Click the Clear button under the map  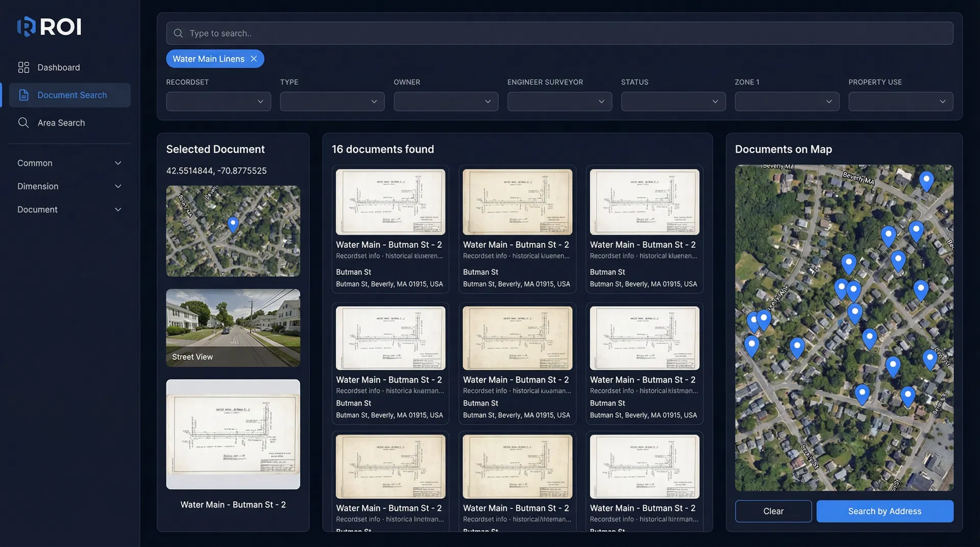773,511
